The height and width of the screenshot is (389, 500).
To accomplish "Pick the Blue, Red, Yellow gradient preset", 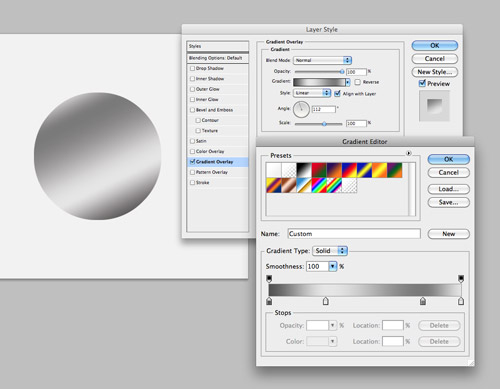I will click(x=349, y=170).
